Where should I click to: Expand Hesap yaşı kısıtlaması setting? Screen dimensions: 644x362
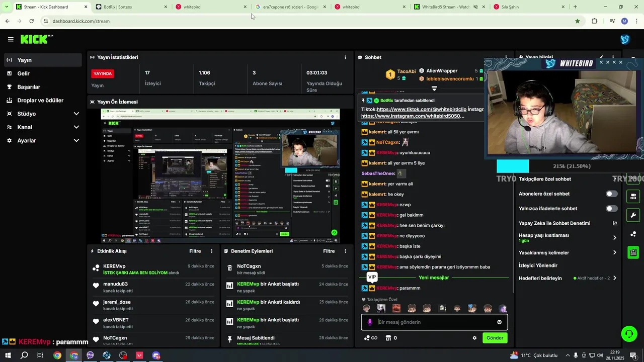(568, 237)
